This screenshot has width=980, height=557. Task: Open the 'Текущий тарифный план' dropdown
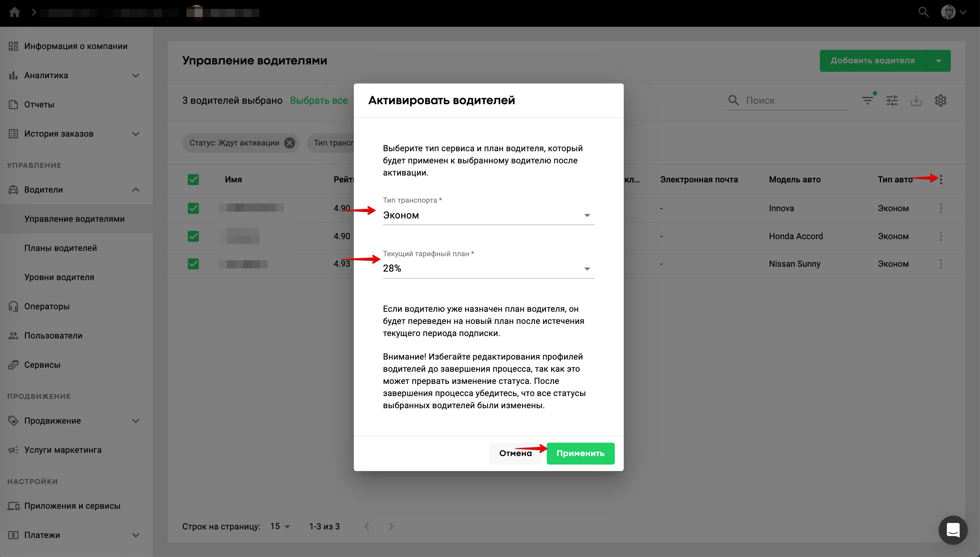pos(488,268)
